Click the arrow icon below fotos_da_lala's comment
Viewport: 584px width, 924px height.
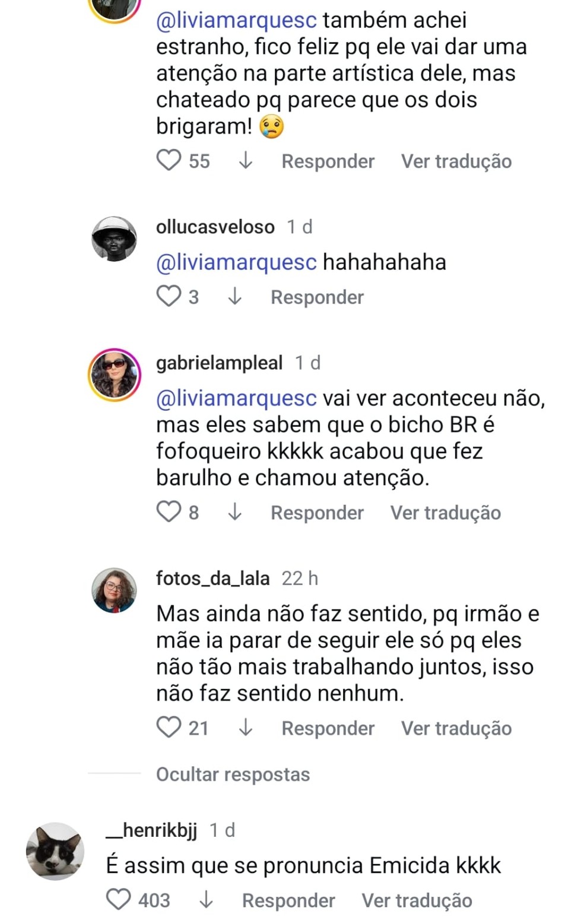tap(247, 727)
